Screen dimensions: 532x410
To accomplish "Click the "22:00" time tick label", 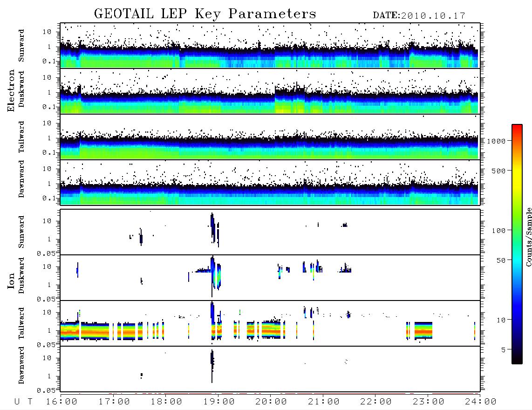I will pyautogui.click(x=376, y=402).
